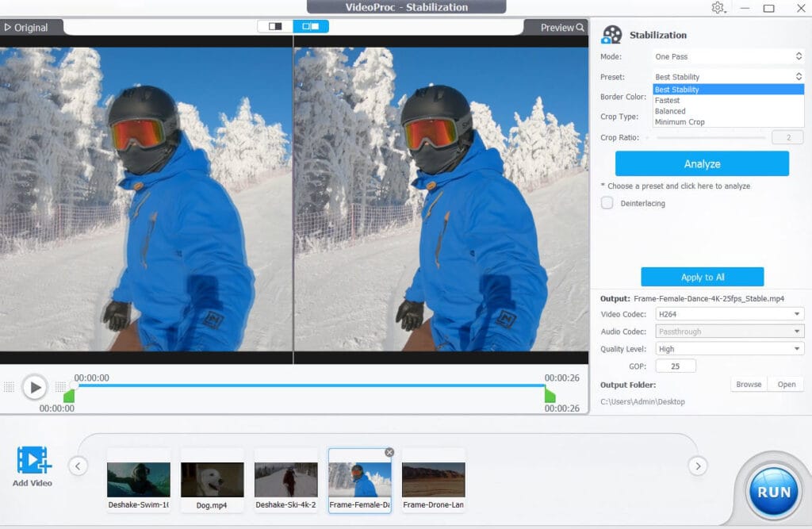Click the Preview magnifier icon
The image size is (812, 529).
pos(580,28)
